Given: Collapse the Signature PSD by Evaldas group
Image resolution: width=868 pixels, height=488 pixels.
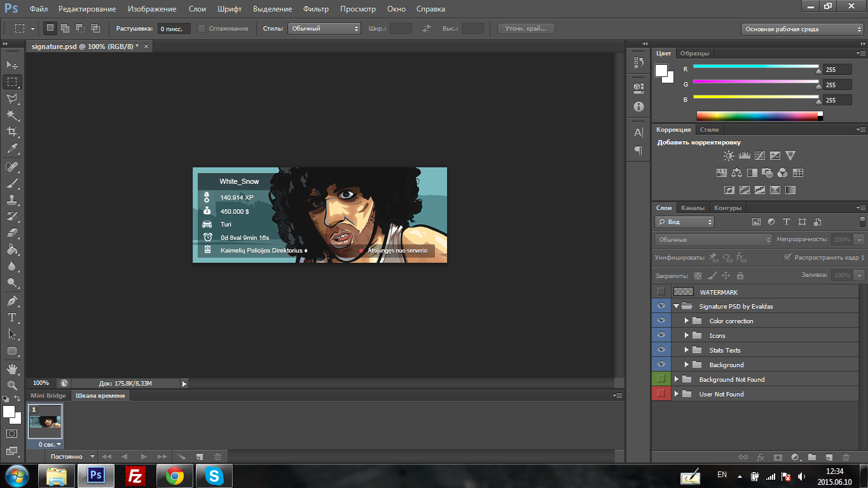Looking at the screenshot, I should click(676, 306).
